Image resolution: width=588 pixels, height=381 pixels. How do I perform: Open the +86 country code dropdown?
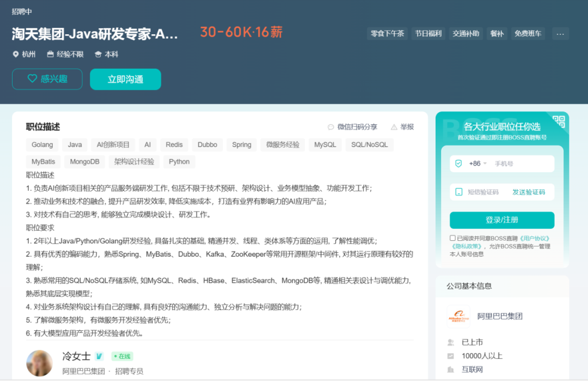(477, 163)
